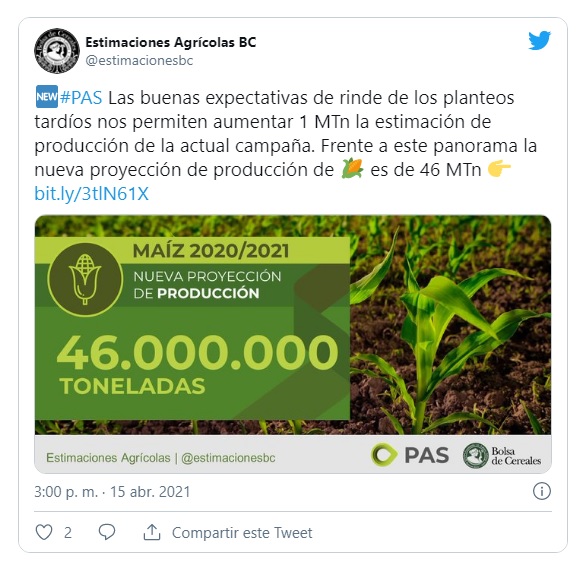
Task: Follow the bit.ly/3tlN61X link
Action: point(91,194)
